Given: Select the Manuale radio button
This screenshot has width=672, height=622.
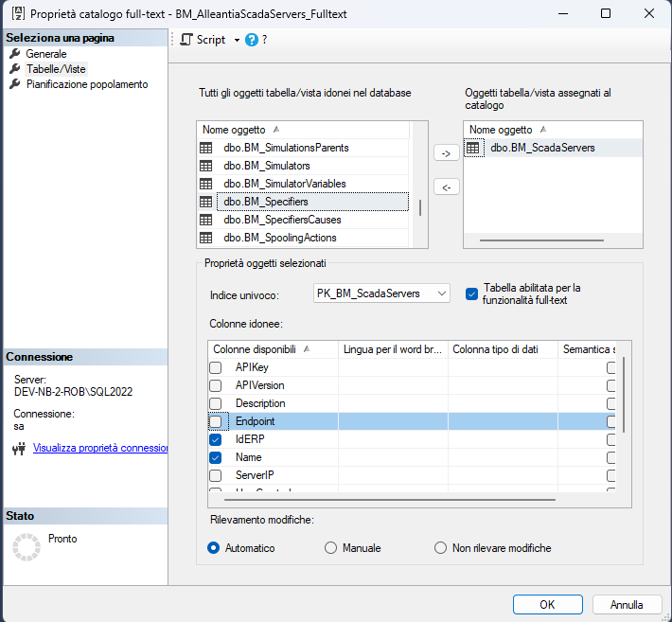Looking at the screenshot, I should click(330, 548).
